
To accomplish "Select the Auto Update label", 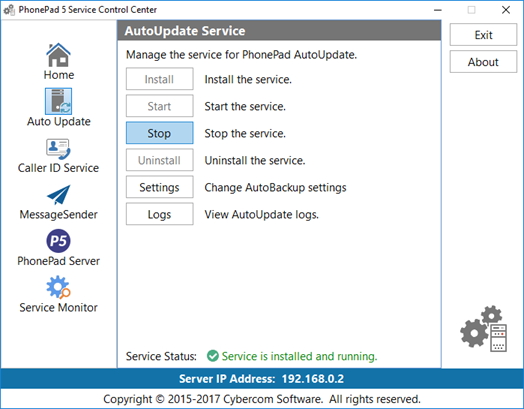I will (x=59, y=121).
